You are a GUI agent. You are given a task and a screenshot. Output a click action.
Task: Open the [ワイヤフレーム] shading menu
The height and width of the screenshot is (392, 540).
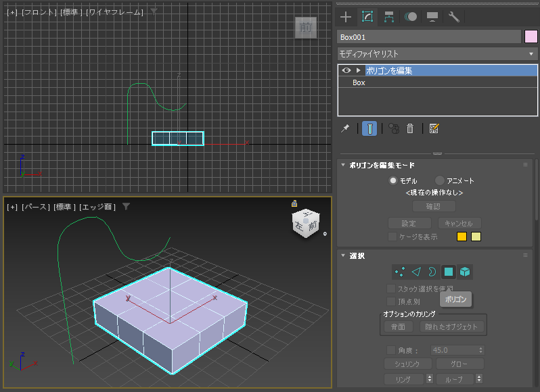[114, 12]
